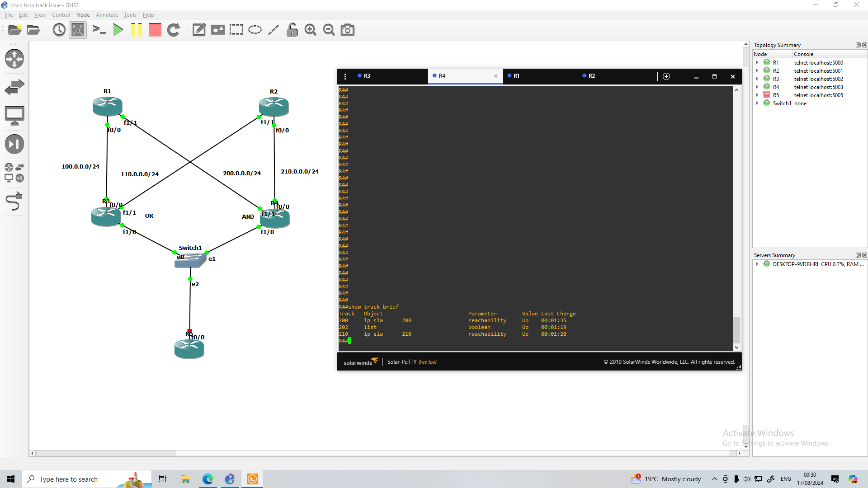Start all nodes with the green play icon
The width and height of the screenshot is (868, 488).
118,30
